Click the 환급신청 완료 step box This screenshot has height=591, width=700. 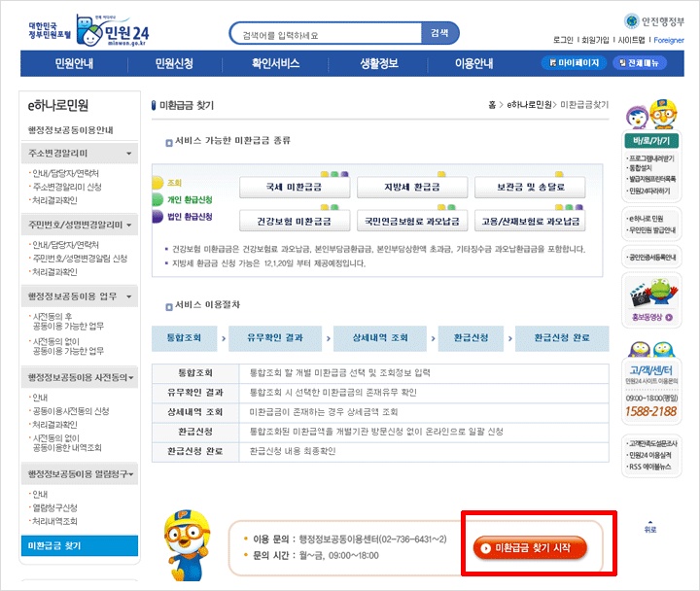point(562,338)
